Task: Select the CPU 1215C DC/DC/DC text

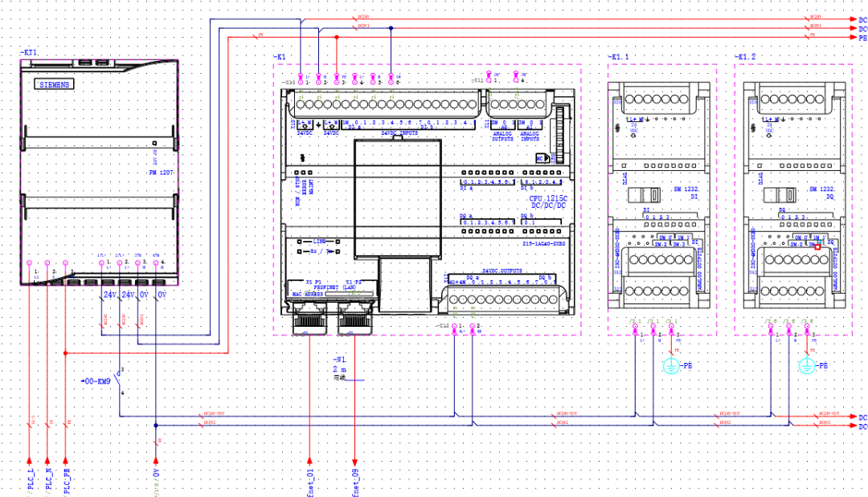Action: click(x=548, y=202)
